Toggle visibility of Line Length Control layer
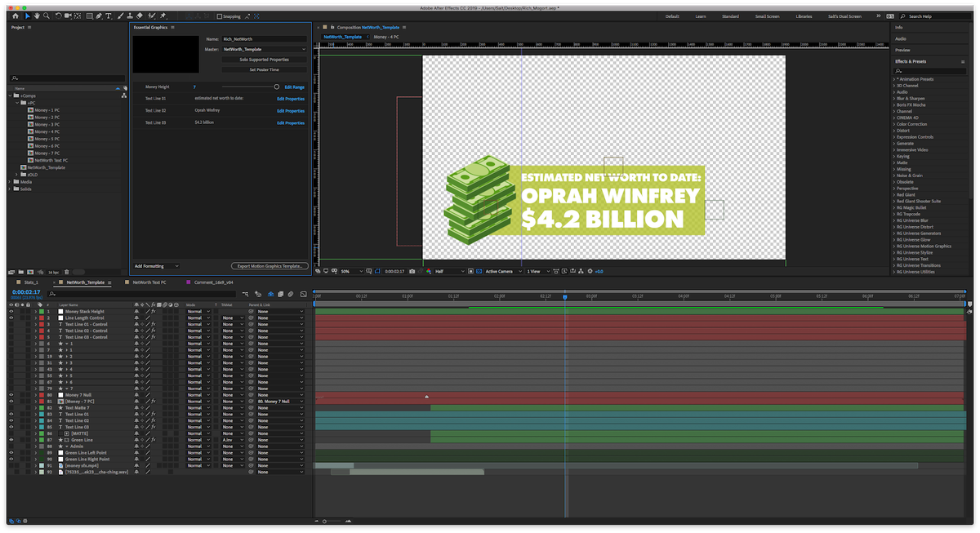Screen dimensions: 980x533 click(11, 318)
